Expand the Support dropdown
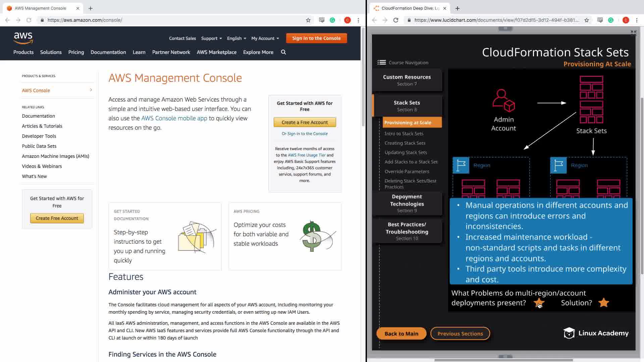The width and height of the screenshot is (644, 362). 211,38
